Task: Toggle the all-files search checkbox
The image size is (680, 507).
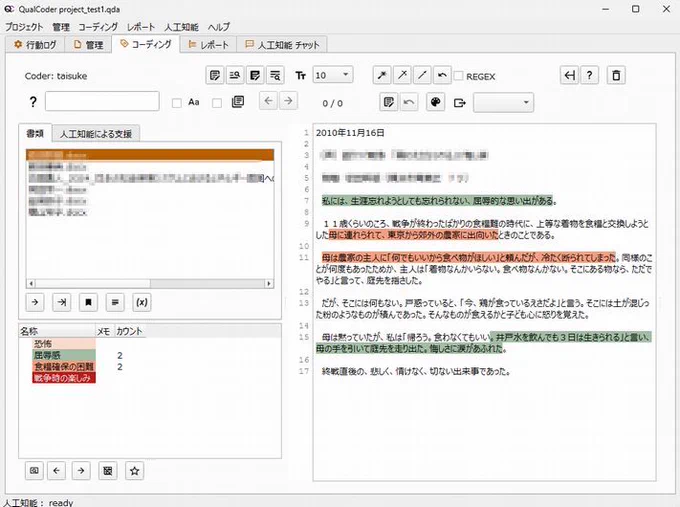Action: tap(217, 103)
